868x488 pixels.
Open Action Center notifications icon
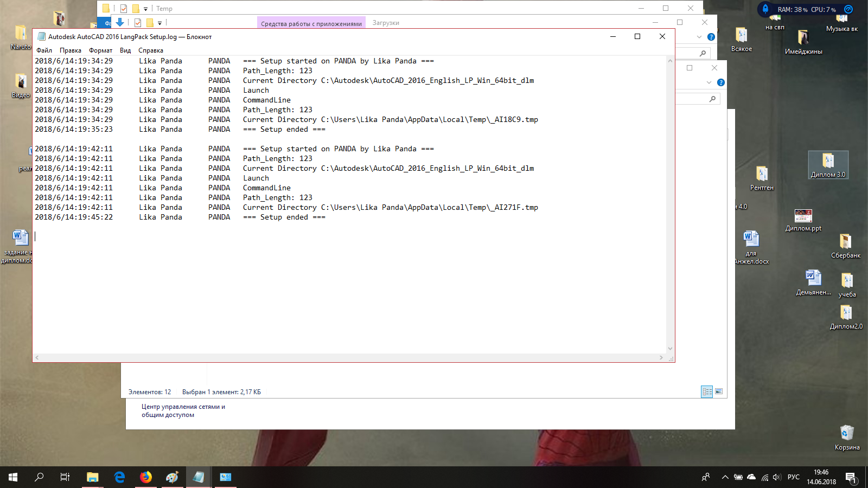tap(851, 477)
